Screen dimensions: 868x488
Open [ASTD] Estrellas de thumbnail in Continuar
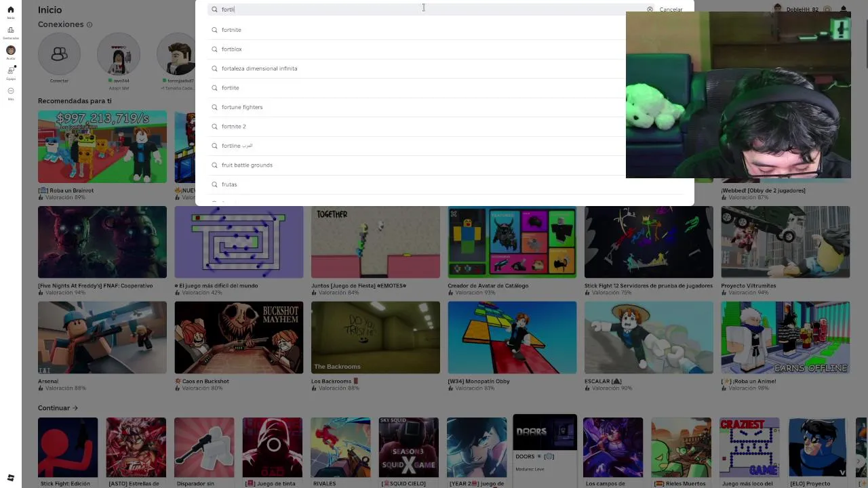[136, 447]
